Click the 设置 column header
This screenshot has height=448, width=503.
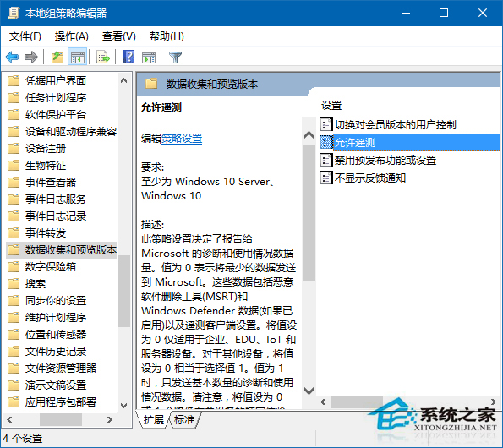point(331,105)
